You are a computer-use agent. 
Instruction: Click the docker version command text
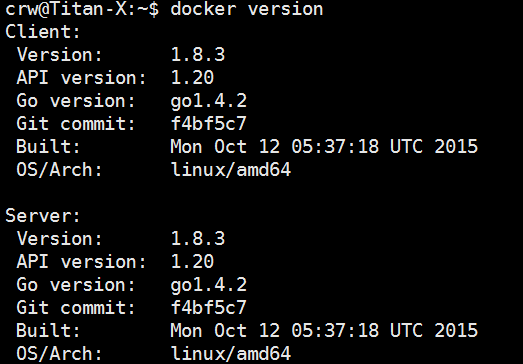pos(246,9)
